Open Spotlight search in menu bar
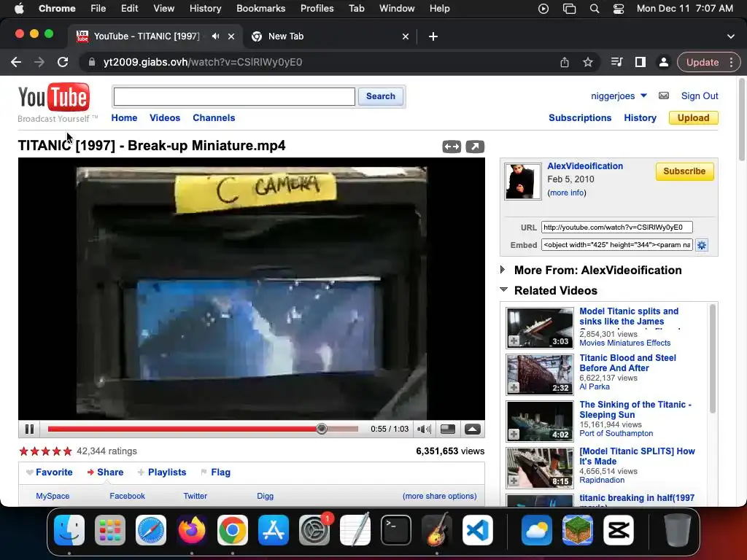The width and height of the screenshot is (747, 560). click(594, 8)
